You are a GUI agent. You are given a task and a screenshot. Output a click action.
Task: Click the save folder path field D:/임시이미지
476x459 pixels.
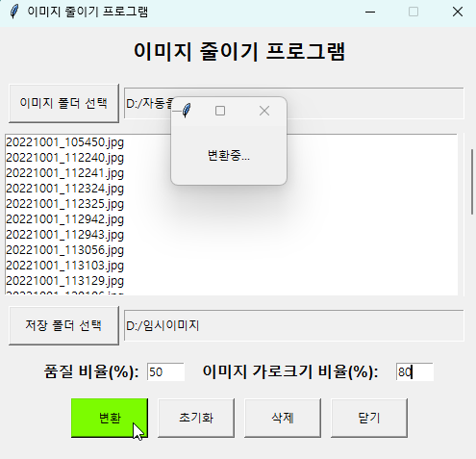(x=294, y=326)
